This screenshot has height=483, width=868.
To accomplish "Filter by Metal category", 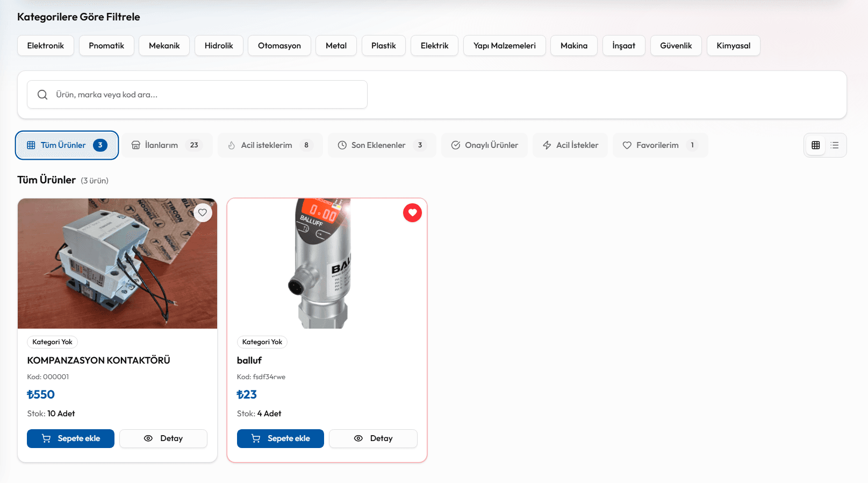I will pyautogui.click(x=336, y=46).
